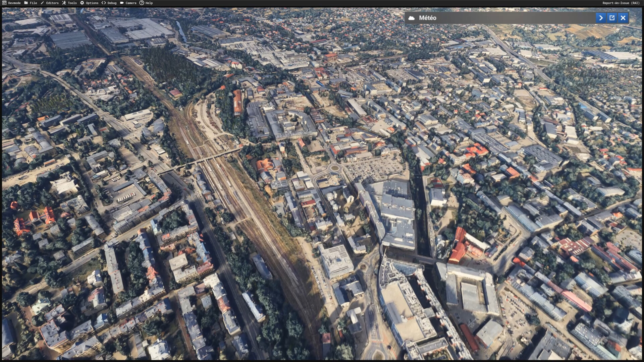644x362 pixels.
Task: Open the Camera menu
Action: coord(131,3)
